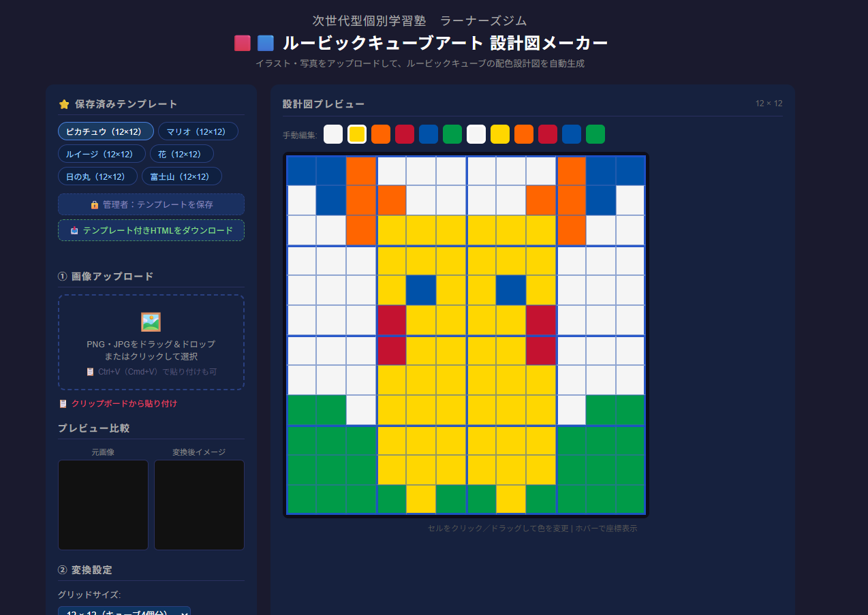
Task: Click right yellow foot cell in bottom row
Action: pos(511,499)
